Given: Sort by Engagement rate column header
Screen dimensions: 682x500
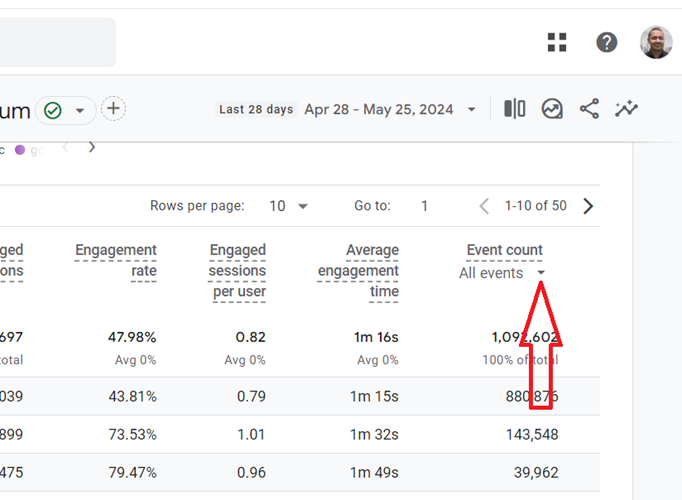Looking at the screenshot, I should 116,260.
